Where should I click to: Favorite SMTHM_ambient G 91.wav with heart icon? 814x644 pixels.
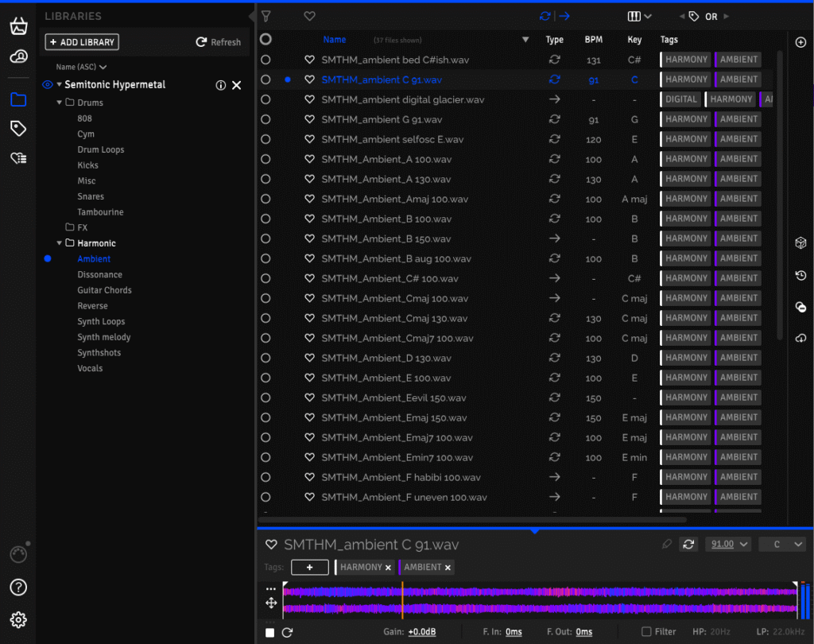[310, 119]
